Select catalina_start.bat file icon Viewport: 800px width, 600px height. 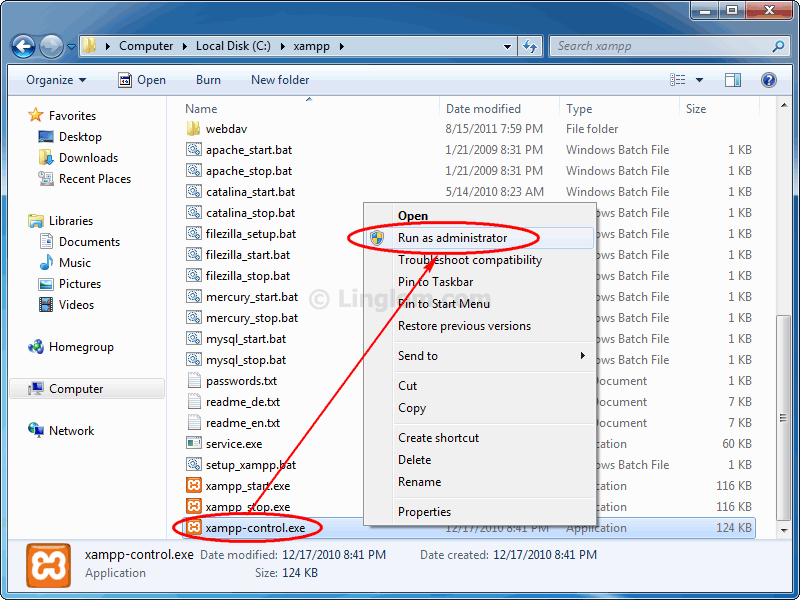click(x=193, y=191)
